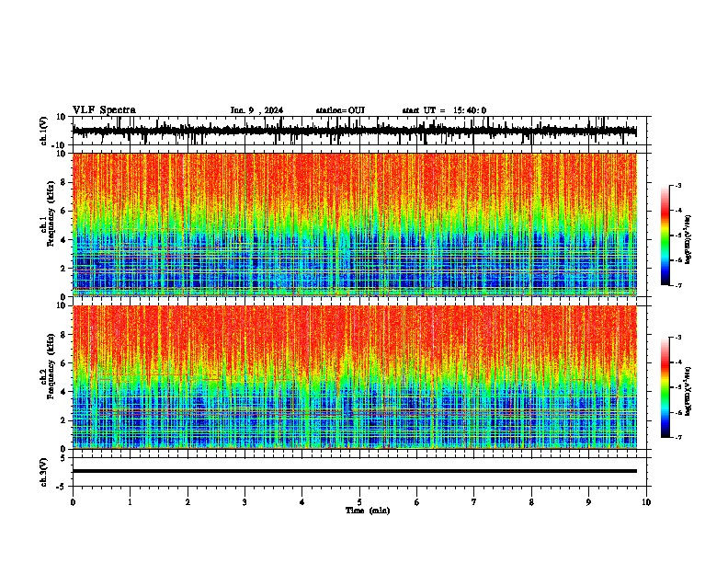The height and width of the screenshot is (563, 728).
Task: Click the 'start UT = 15:40:0' text
Action: [x=444, y=110]
